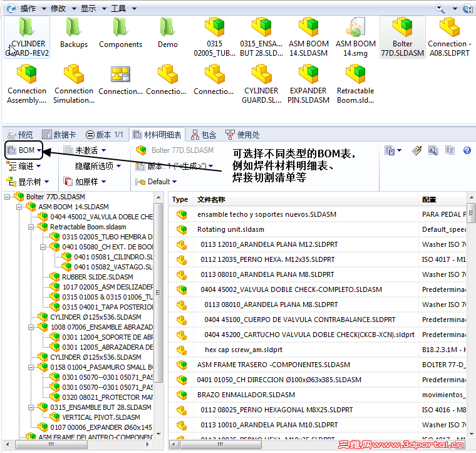The height and width of the screenshot is (453, 476).
Task: Select VERTICAL PIVOT.SLDASM in tree
Action: [101, 417]
